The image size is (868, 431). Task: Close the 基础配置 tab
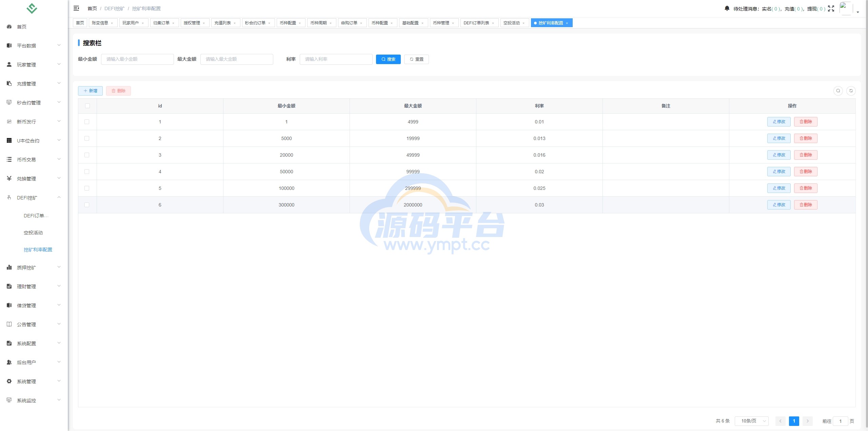point(422,23)
